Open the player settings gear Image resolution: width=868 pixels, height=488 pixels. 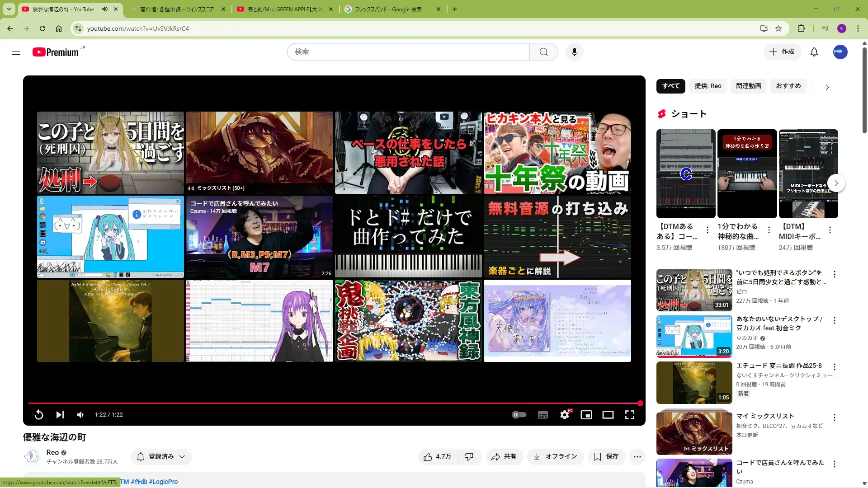click(565, 415)
